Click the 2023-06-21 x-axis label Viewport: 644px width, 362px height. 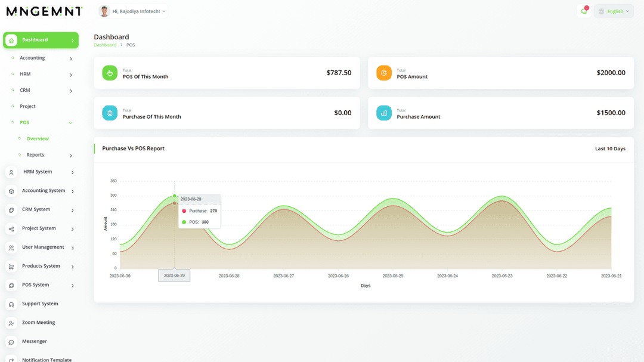[611, 276]
